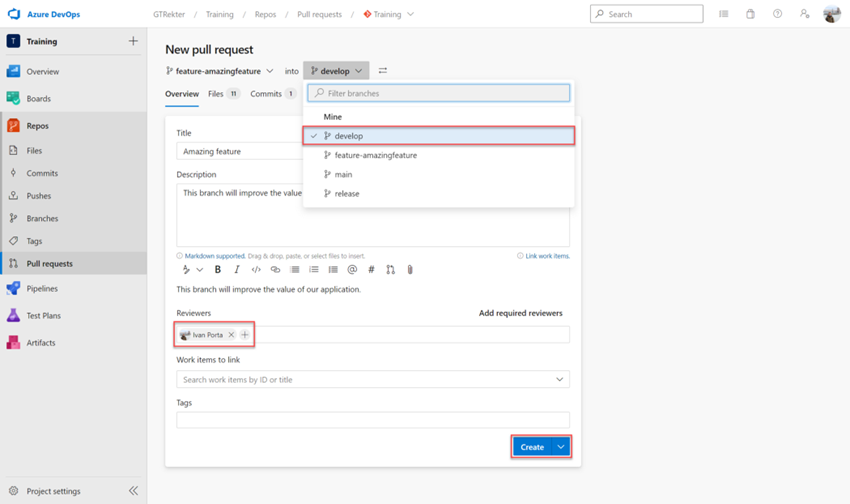Go to Files under Repos
850x504 pixels.
click(34, 151)
